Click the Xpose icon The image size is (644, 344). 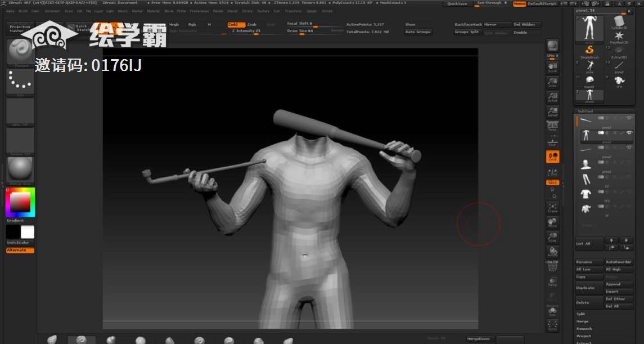[552, 326]
